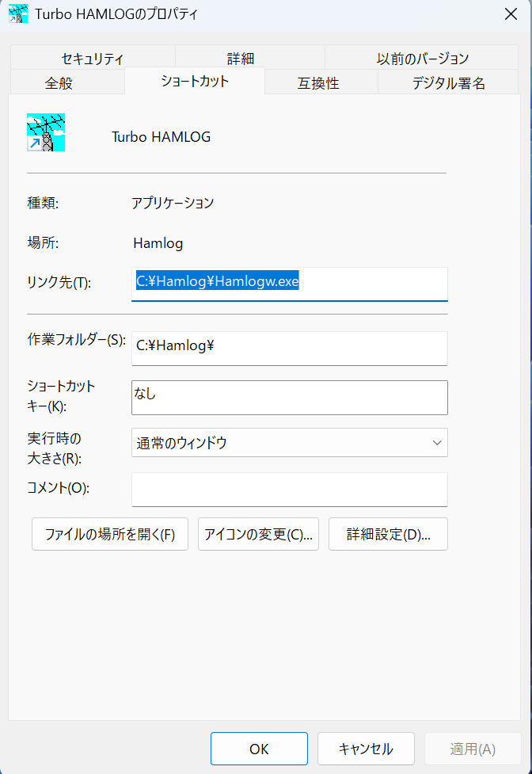The width and height of the screenshot is (532, 774).
Task: Open the 詳細 tab
Action: click(241, 58)
